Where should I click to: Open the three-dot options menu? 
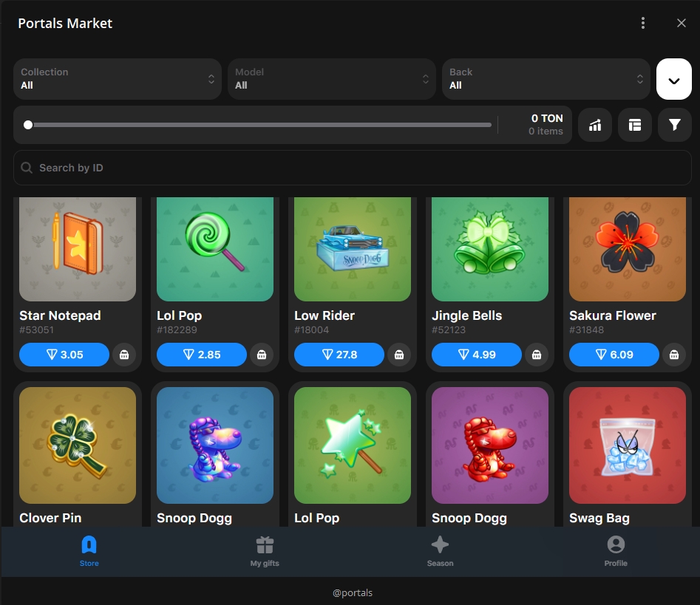pos(643,23)
